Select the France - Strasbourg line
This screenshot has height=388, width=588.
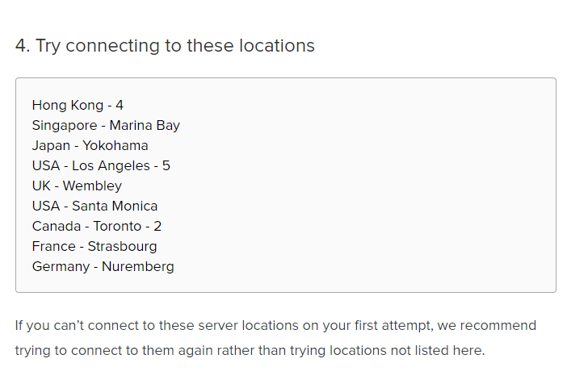[94, 247]
